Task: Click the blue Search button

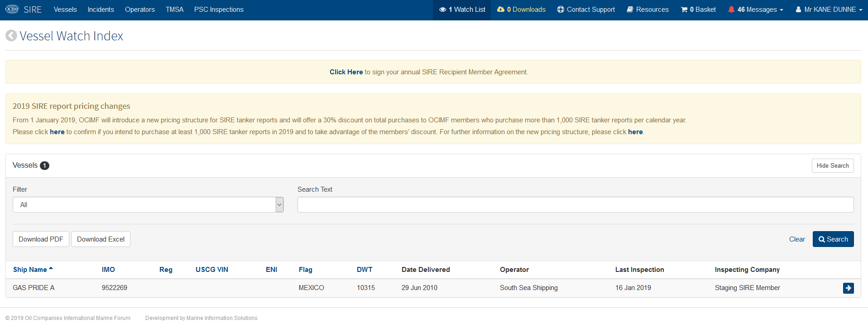Action: 833,239
